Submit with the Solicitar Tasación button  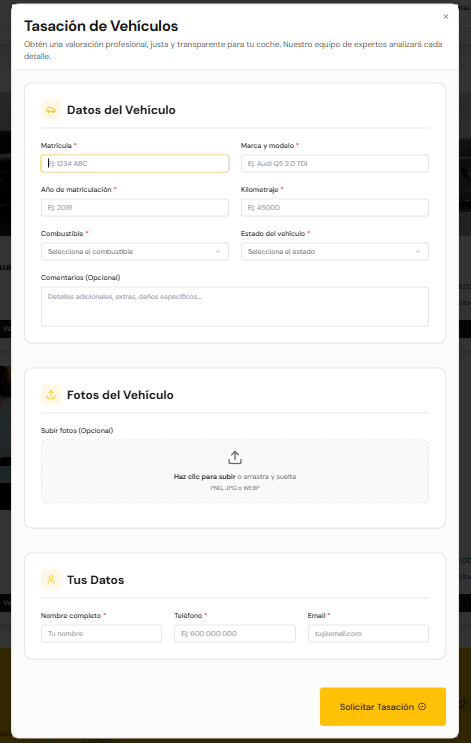click(x=383, y=707)
